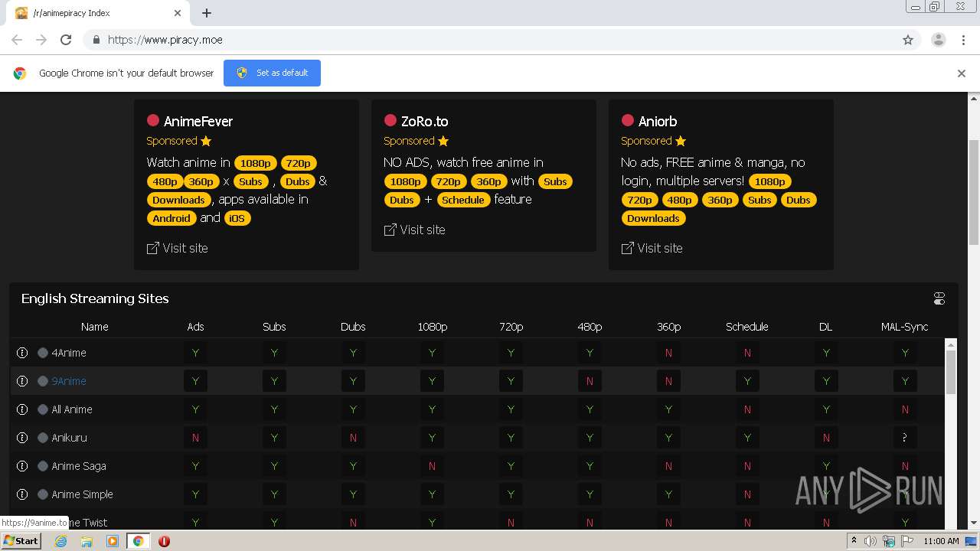This screenshot has width=980, height=551.
Task: Click the AnimeFever card title
Action: click(x=198, y=121)
